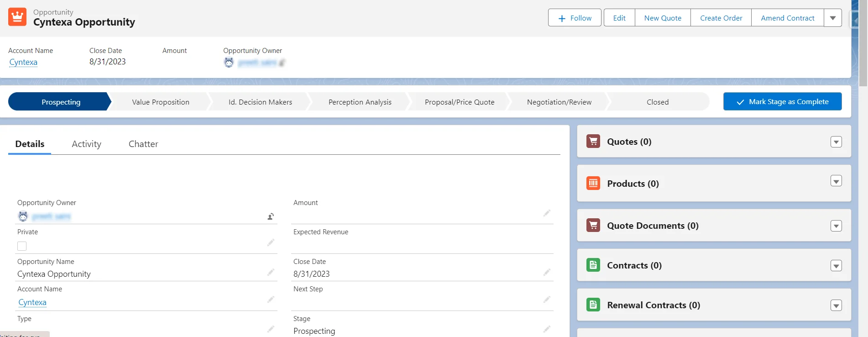Edit the Amount field via pencil icon
Image resolution: width=868 pixels, height=337 pixels.
[546, 213]
